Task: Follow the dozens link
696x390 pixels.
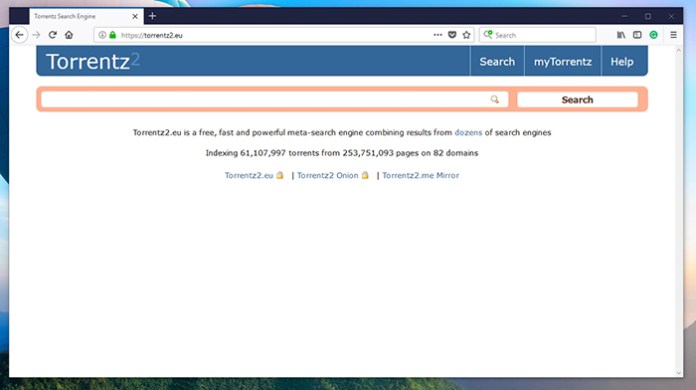Action: [468, 133]
